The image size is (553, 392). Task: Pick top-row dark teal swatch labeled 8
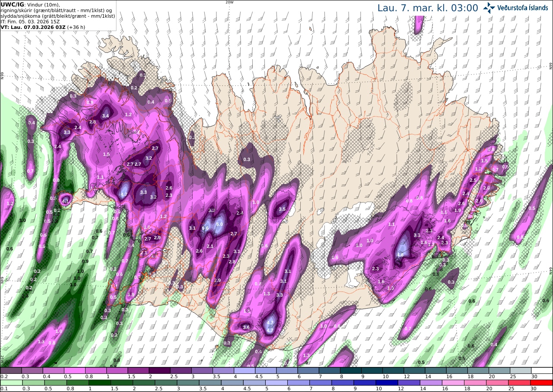351,370
